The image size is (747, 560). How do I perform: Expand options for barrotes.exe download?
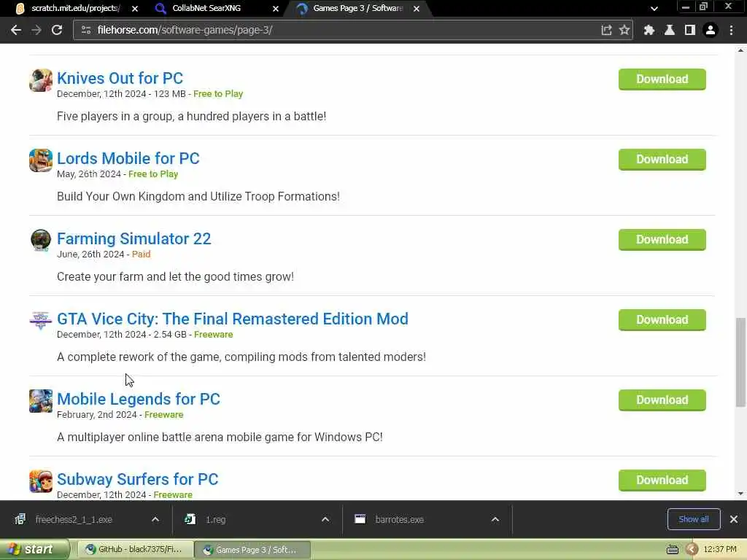tap(495, 519)
